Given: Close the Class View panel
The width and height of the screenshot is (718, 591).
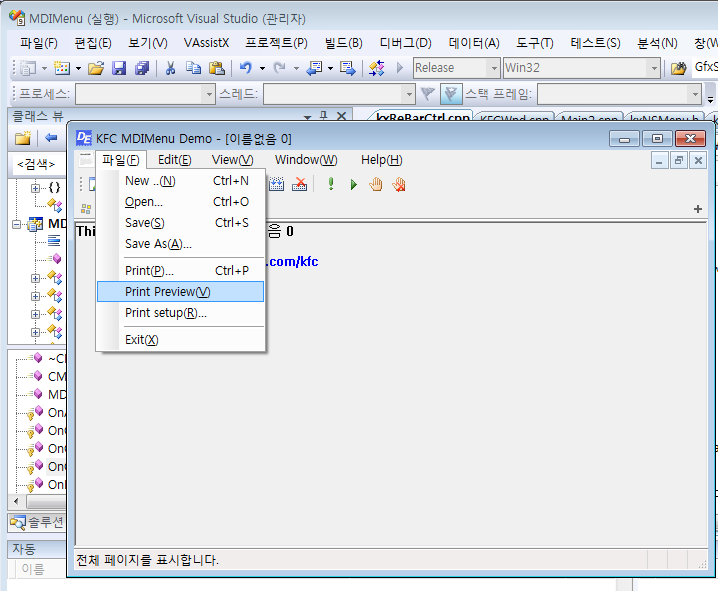Looking at the screenshot, I should coord(342,116).
